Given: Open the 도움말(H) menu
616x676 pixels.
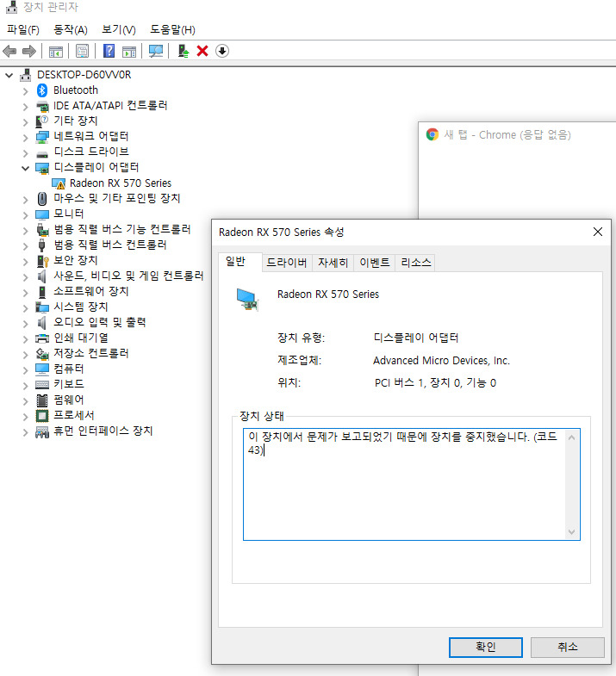Looking at the screenshot, I should click(x=172, y=29).
